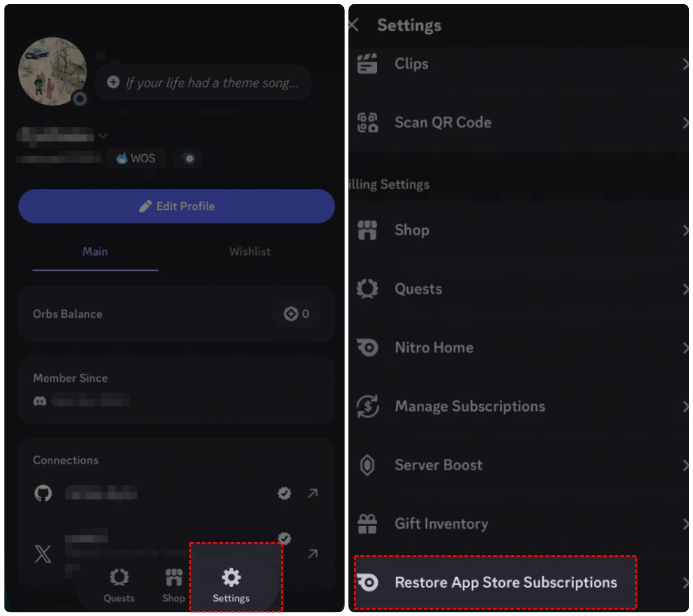Switch to the Wishlist tab

250,251
